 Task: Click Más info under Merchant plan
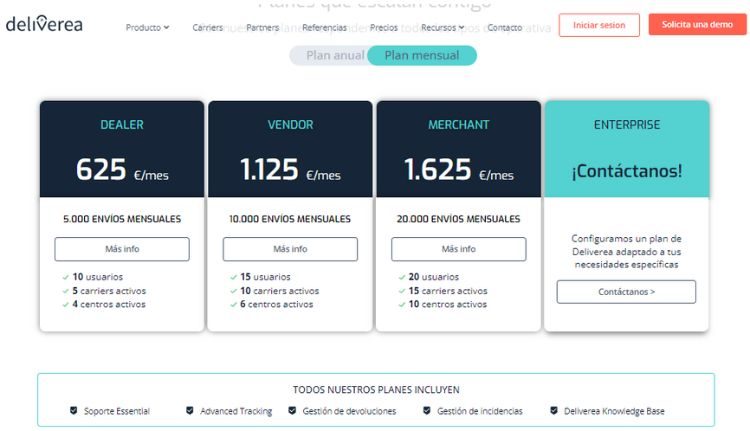coord(459,249)
